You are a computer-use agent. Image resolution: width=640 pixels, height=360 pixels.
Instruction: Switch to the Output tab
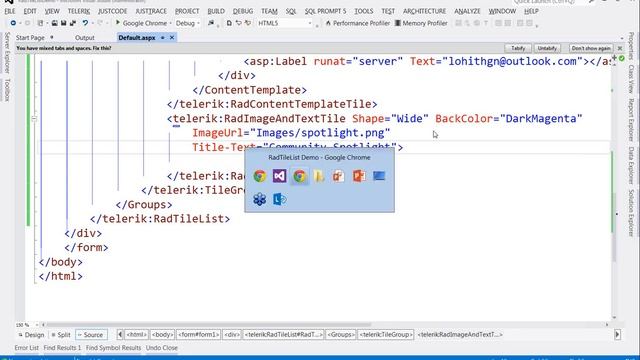[x=84, y=38]
